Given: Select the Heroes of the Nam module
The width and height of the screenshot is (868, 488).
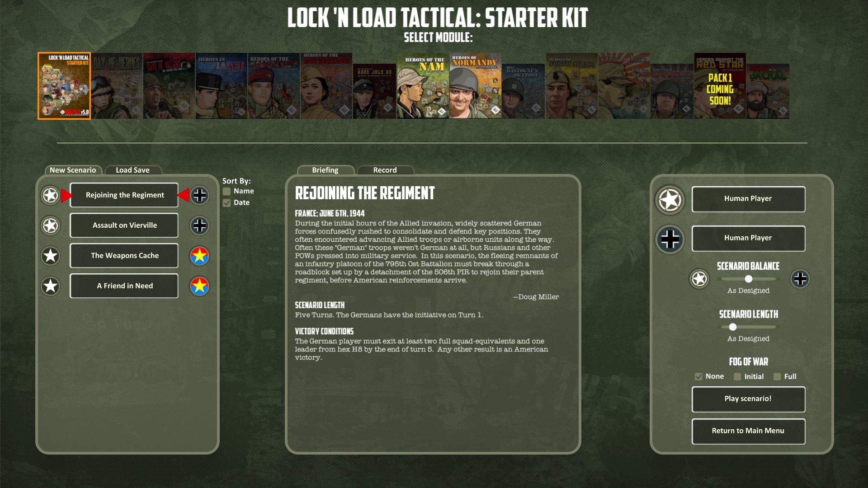Looking at the screenshot, I should click(x=423, y=86).
